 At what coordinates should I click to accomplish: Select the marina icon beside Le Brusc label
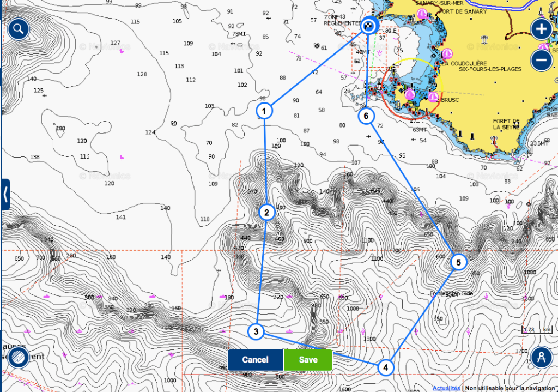click(x=433, y=97)
